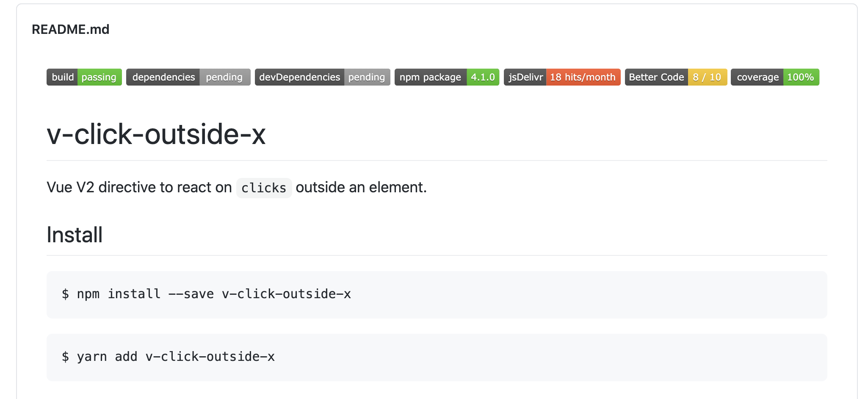Select the Install section heading
Image resolution: width=868 pixels, height=399 pixels.
click(75, 235)
